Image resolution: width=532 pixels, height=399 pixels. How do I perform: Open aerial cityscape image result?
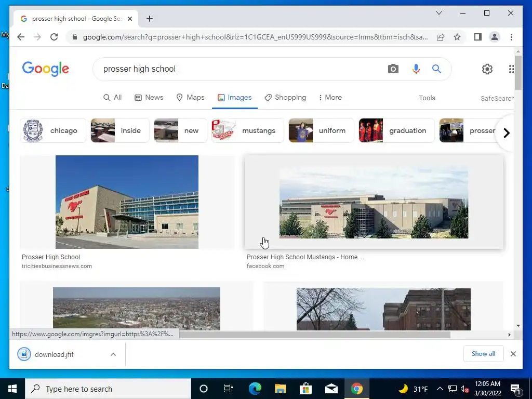137,309
